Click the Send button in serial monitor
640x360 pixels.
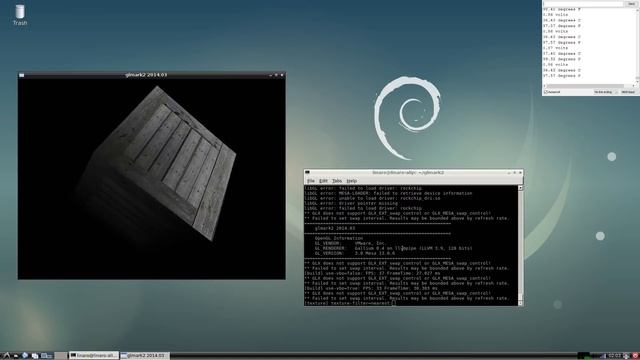[631, 4]
